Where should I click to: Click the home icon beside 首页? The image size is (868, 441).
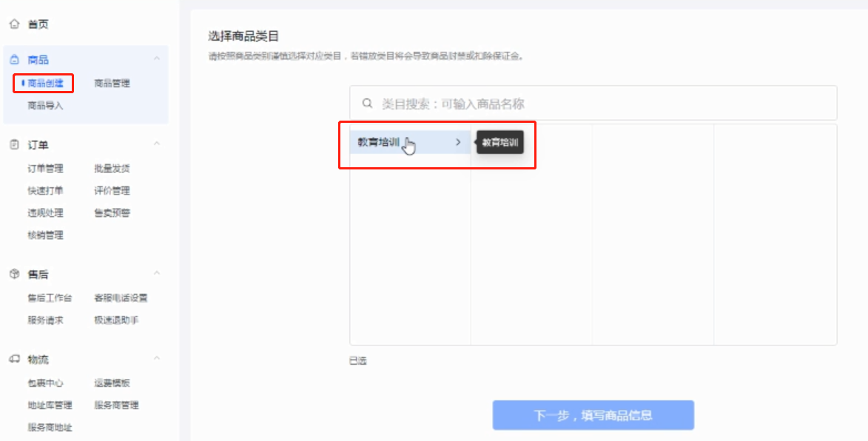point(14,24)
